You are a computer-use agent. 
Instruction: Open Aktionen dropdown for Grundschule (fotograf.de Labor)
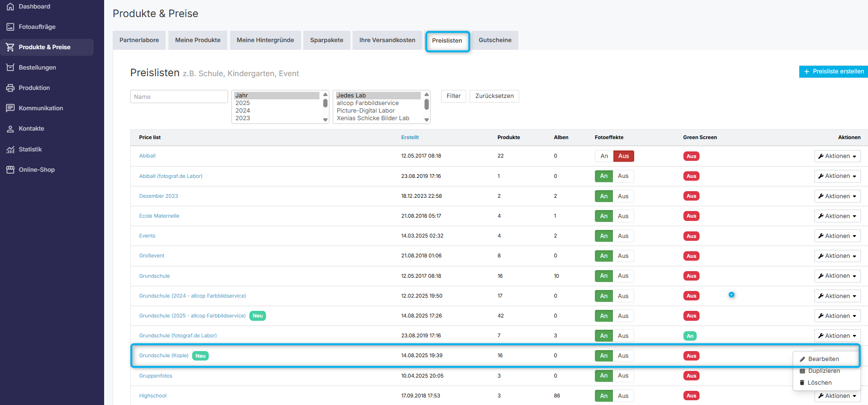(837, 336)
